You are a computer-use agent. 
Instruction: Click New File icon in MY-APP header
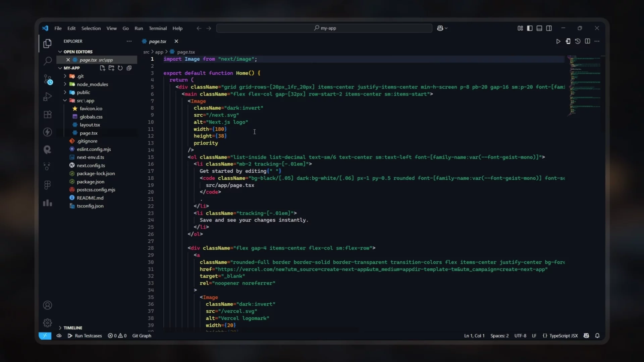point(102,68)
